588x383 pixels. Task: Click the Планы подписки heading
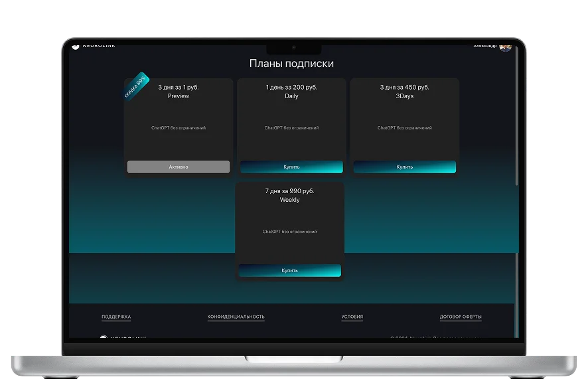click(291, 64)
